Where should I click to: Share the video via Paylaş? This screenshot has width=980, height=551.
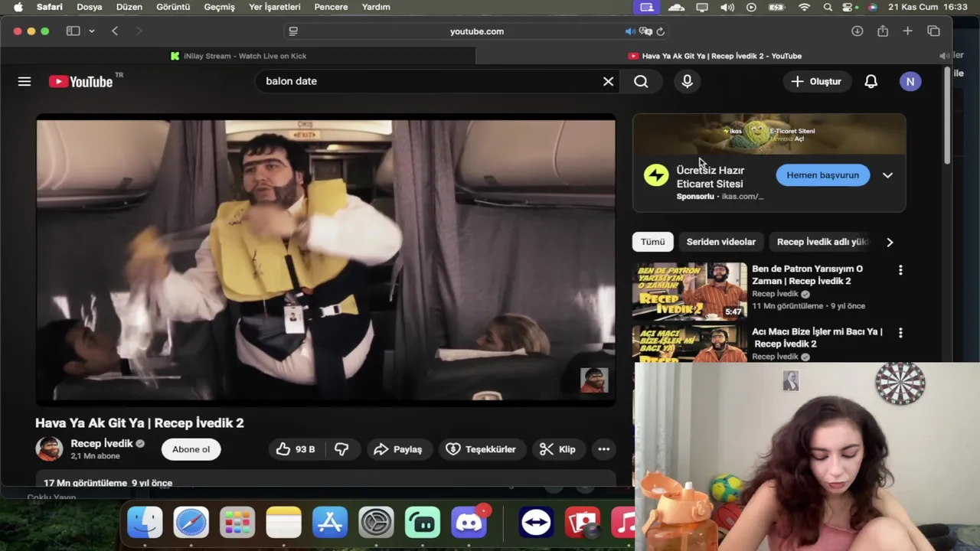[398, 449]
